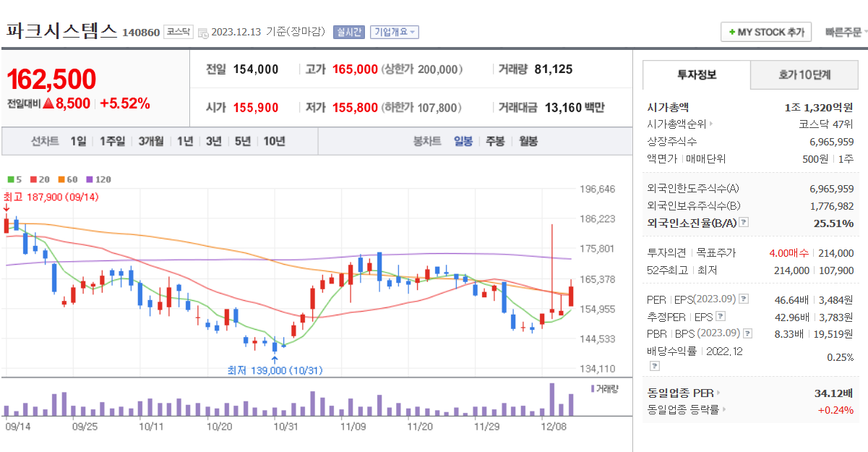Click the purple 거래량 legend marker
The height and width of the screenshot is (452, 868).
pyautogui.click(x=593, y=389)
